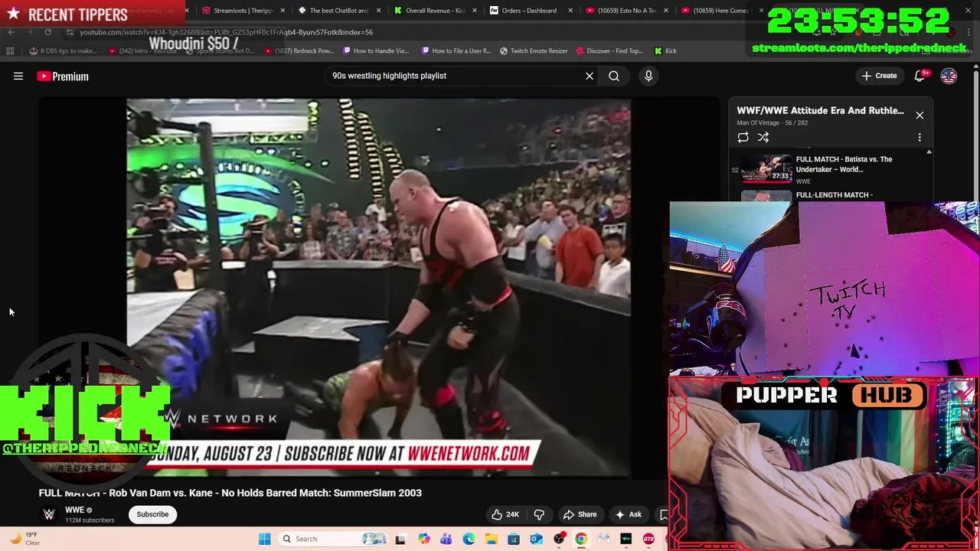Screen dimensions: 980x551
Task: Click the Ask button under the video
Action: click(x=628, y=514)
